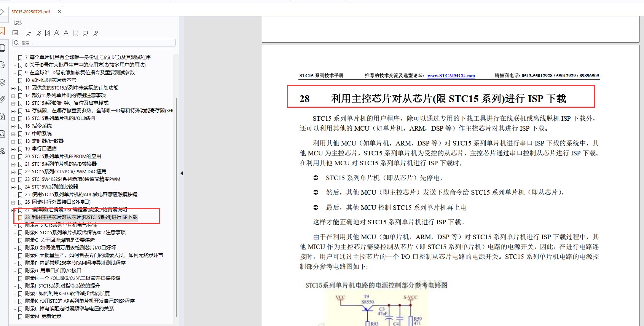Go to bookmark 附录B STC15系列单片机取代传统8051注意事项
644x326 pixels.
(x=75, y=232)
